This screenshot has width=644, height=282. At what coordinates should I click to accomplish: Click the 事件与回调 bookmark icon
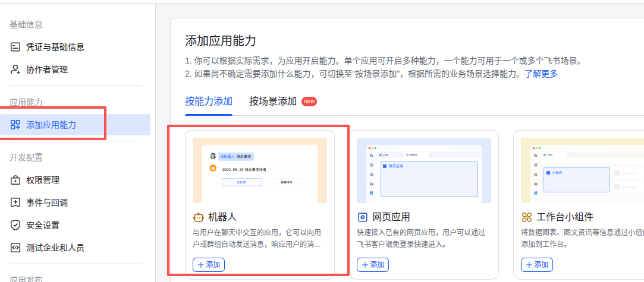[x=15, y=202]
